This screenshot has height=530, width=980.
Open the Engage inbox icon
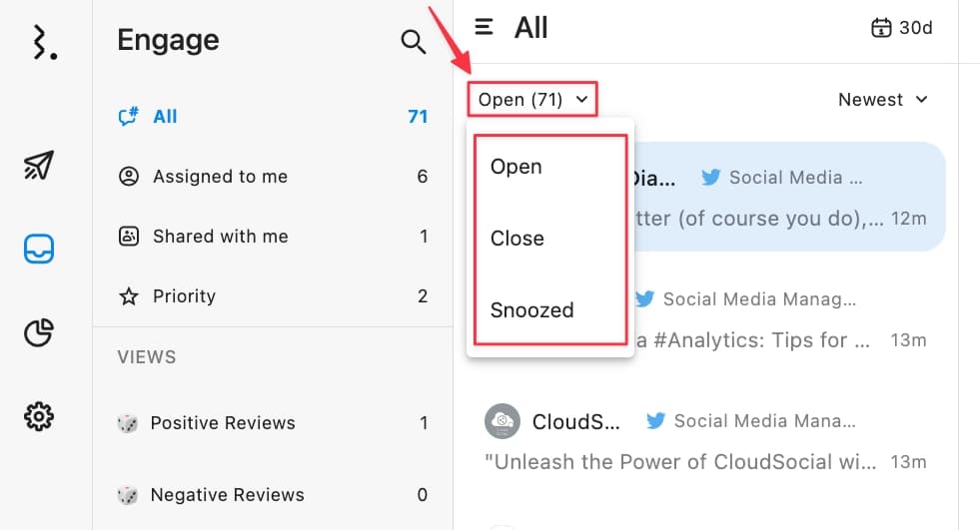tap(39, 250)
